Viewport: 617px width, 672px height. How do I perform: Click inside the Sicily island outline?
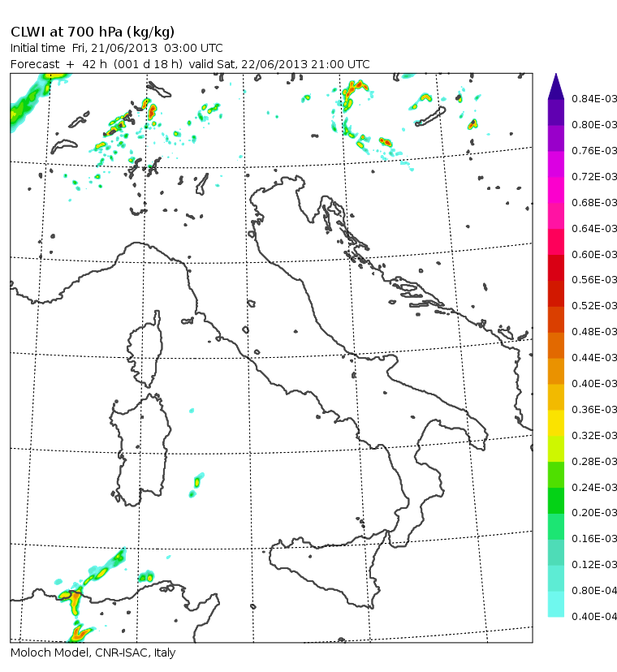tap(330, 568)
